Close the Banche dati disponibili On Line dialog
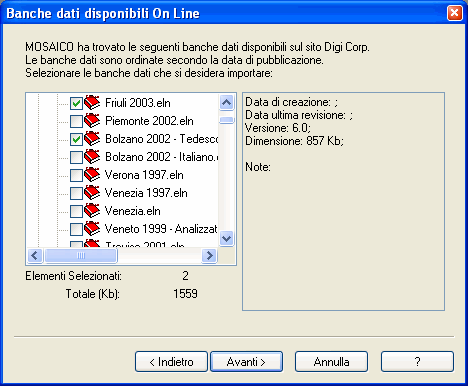Image resolution: width=468 pixels, height=386 pixels. (x=455, y=13)
